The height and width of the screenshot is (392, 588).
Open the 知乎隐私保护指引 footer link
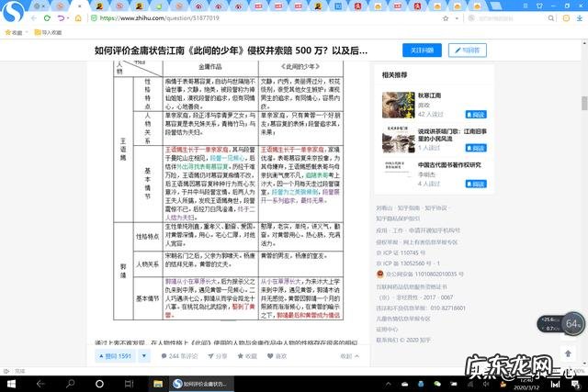click(398, 218)
